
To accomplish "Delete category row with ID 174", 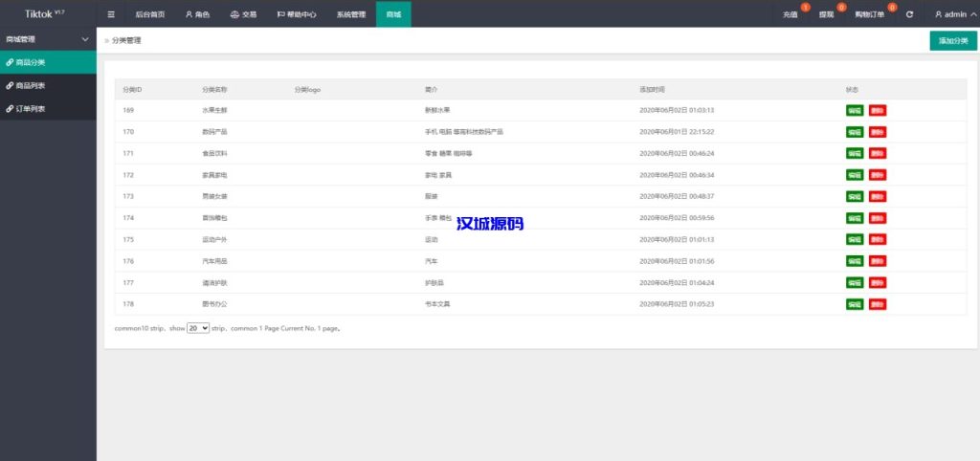I will pyautogui.click(x=878, y=218).
